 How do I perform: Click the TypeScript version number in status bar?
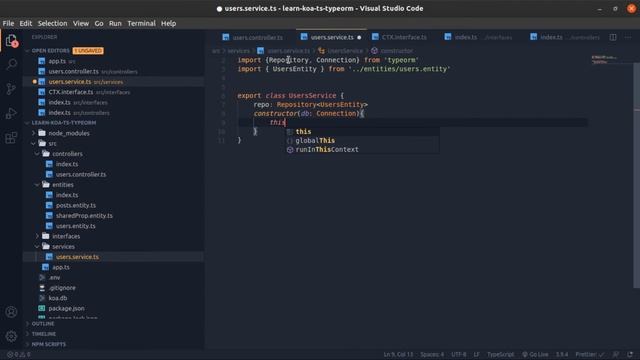point(562,354)
